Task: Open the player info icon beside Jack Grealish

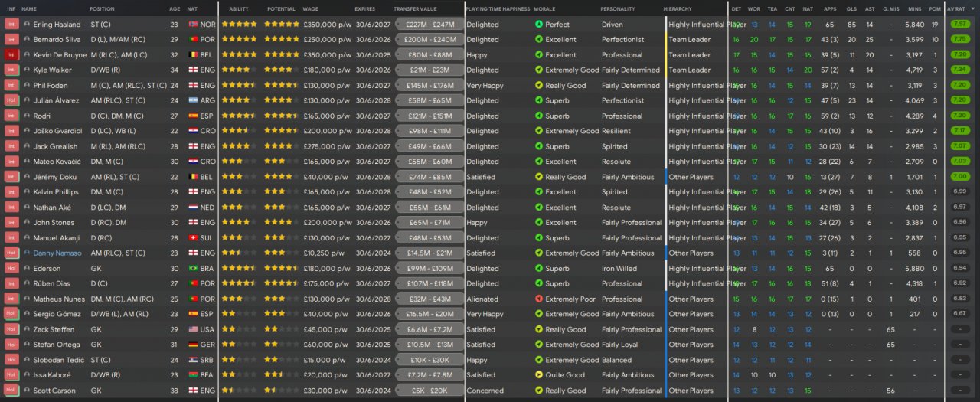Action: tap(27, 146)
